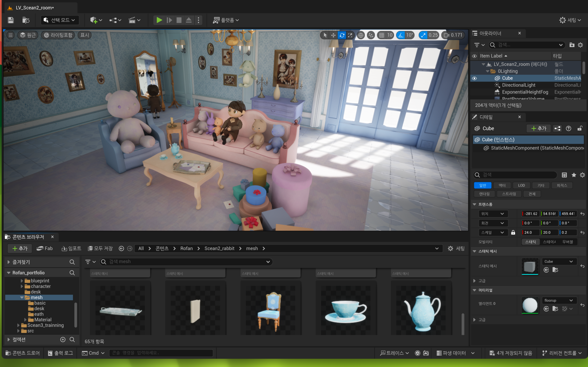Image resolution: width=588 pixels, height=367 pixels.
Task: Click the floorup material sphere swatch
Action: [530, 305]
